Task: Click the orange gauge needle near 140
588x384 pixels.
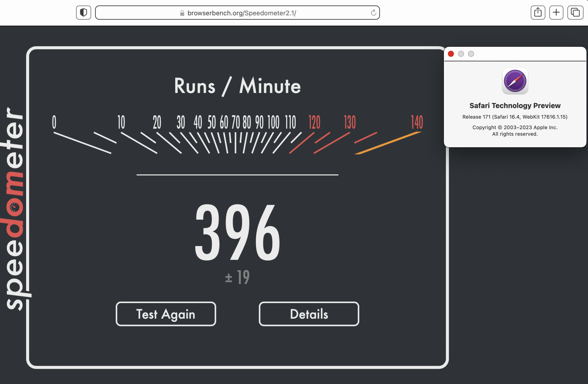Action: 388,143
